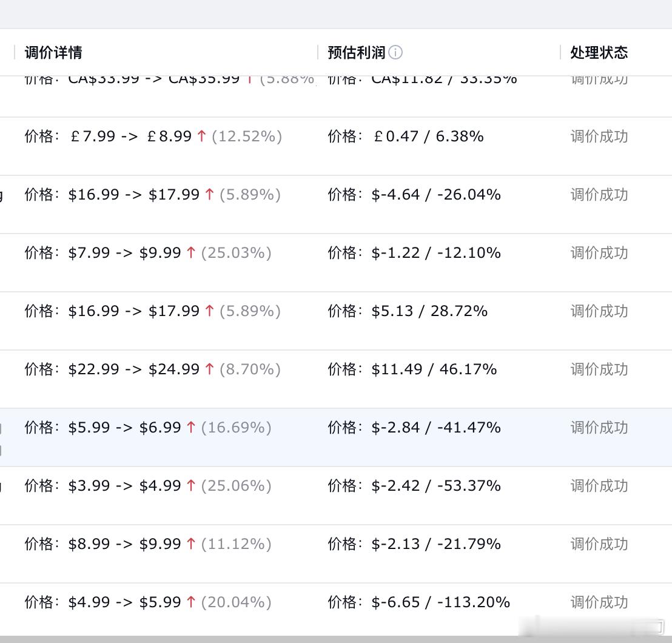Click the profit value $11.49 / 46.17%

pyautogui.click(x=434, y=369)
